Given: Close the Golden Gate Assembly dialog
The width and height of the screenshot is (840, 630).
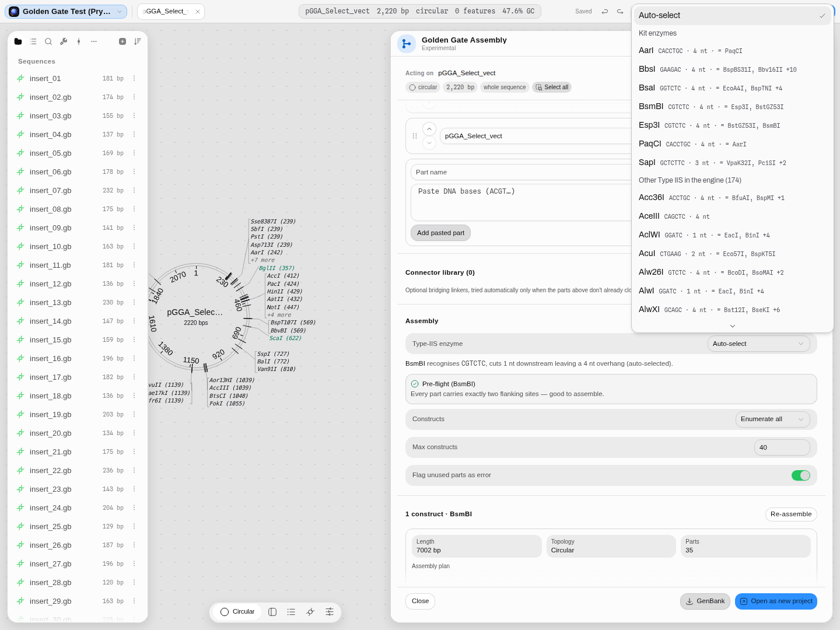Looking at the screenshot, I should (x=420, y=601).
